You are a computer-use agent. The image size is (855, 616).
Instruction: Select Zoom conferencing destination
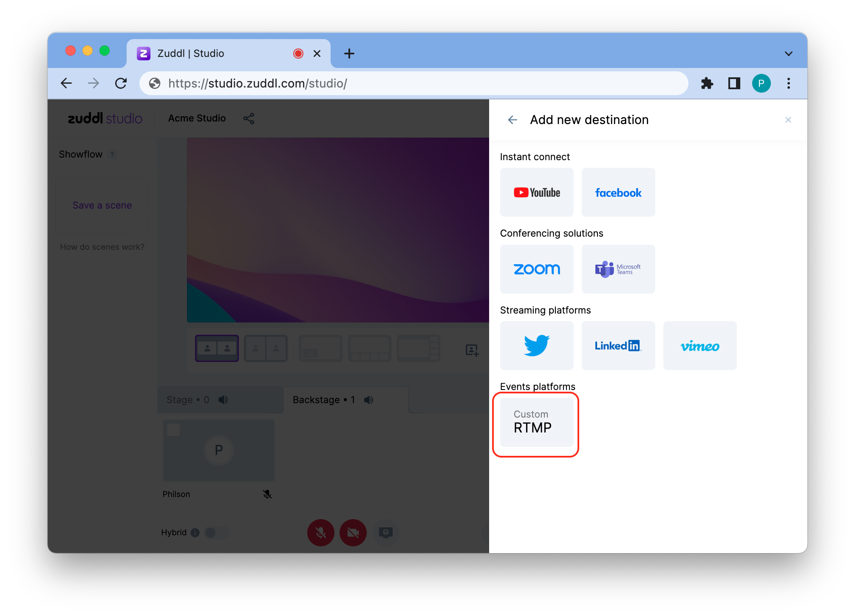click(537, 268)
